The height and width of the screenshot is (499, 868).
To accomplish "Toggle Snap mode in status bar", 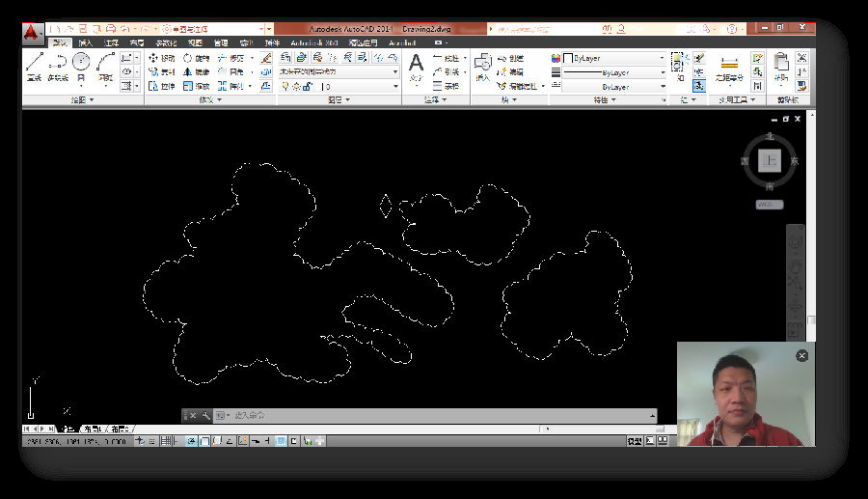I will (153, 441).
